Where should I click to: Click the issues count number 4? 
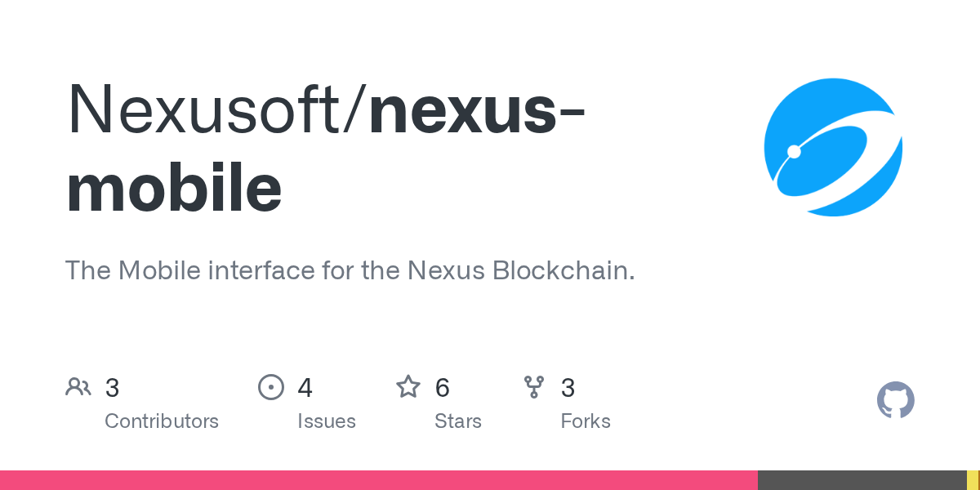pyautogui.click(x=305, y=388)
